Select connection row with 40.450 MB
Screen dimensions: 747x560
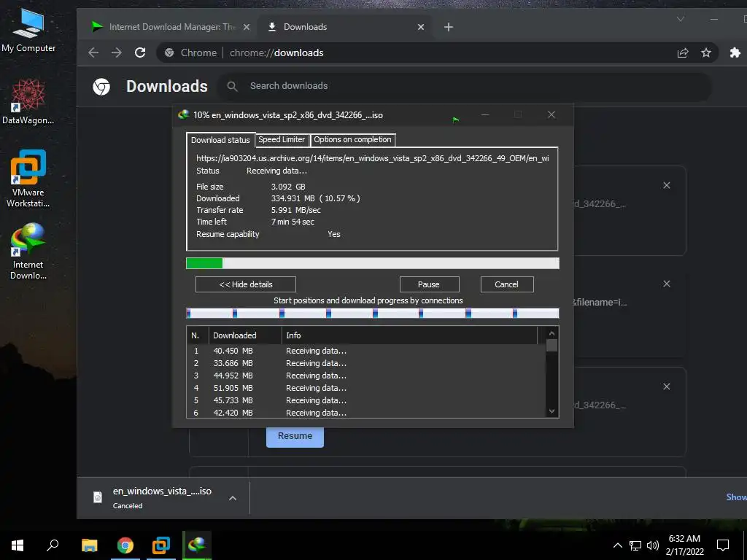coord(366,351)
